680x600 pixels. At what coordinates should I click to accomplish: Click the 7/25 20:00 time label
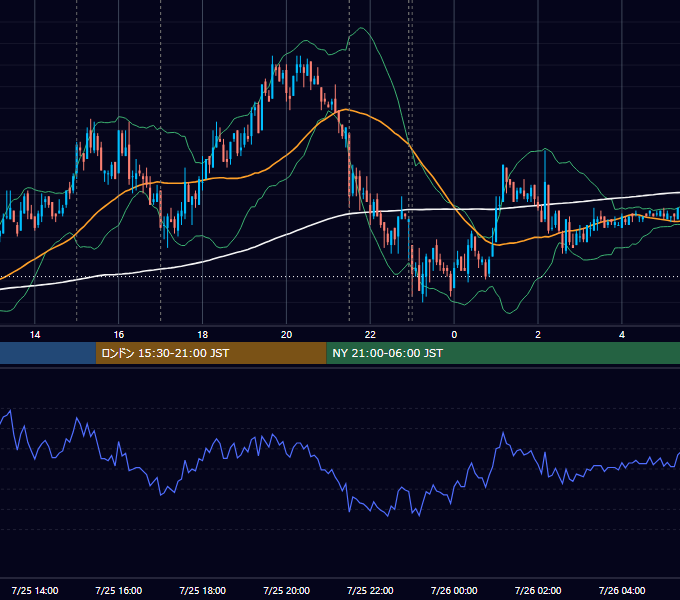click(286, 590)
